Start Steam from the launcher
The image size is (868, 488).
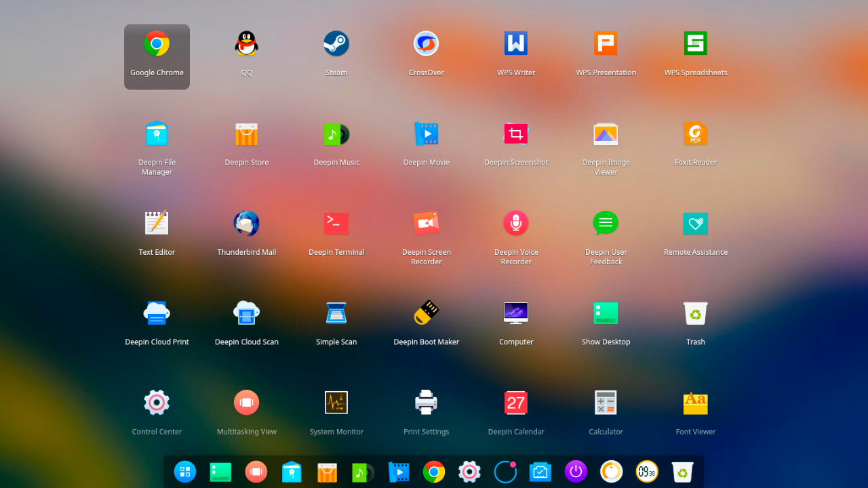tap(336, 44)
